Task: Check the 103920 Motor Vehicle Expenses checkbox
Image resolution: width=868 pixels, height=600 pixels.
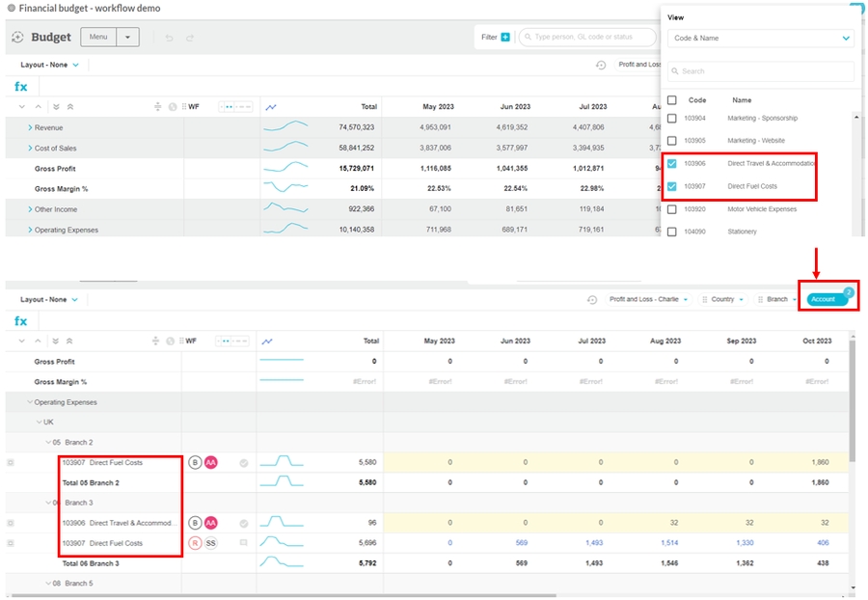Action: pyautogui.click(x=672, y=208)
